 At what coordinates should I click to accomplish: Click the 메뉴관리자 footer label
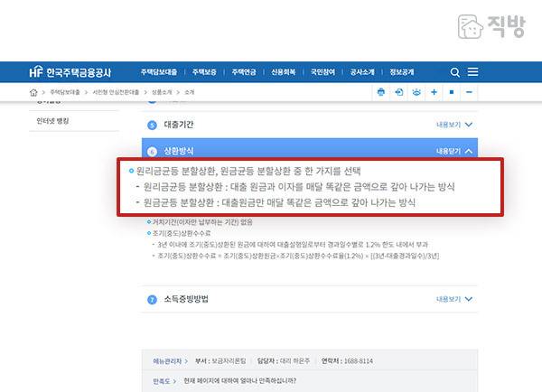point(167,361)
